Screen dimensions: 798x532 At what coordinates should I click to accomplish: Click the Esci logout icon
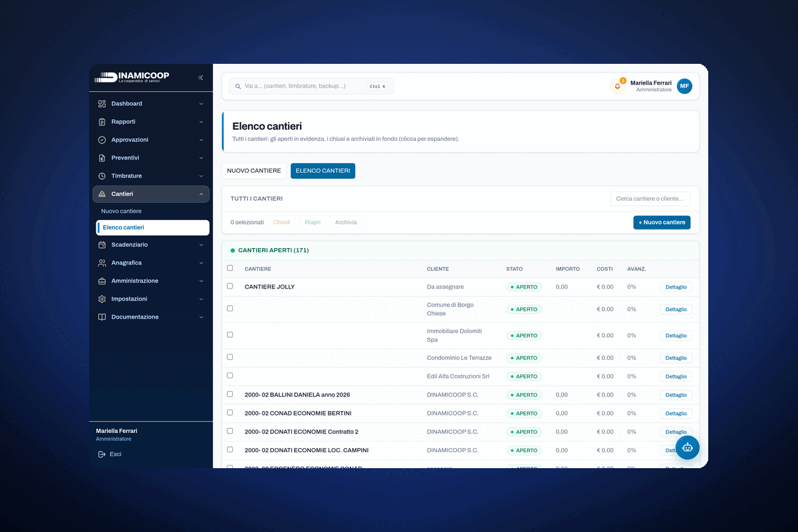[102, 454]
